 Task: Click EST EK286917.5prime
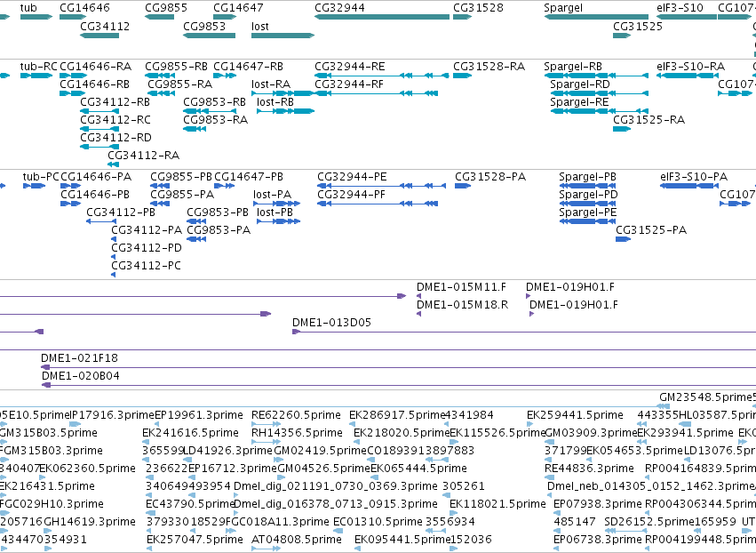click(396, 415)
